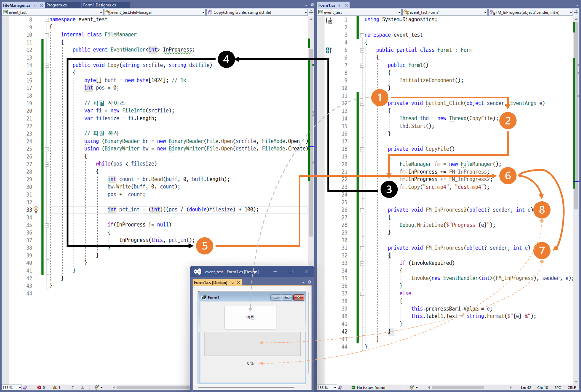Switch to the Form1.Designer.cs tab

[99, 5]
